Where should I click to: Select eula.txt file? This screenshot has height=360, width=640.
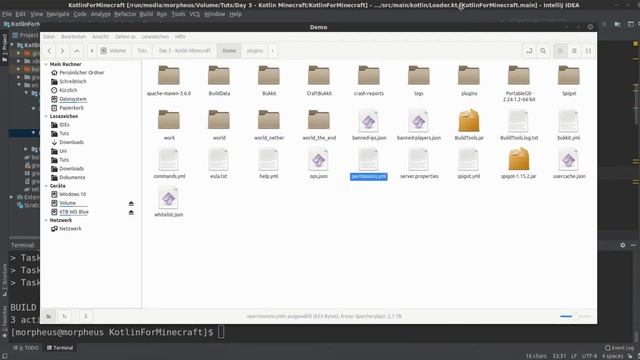[x=219, y=163]
